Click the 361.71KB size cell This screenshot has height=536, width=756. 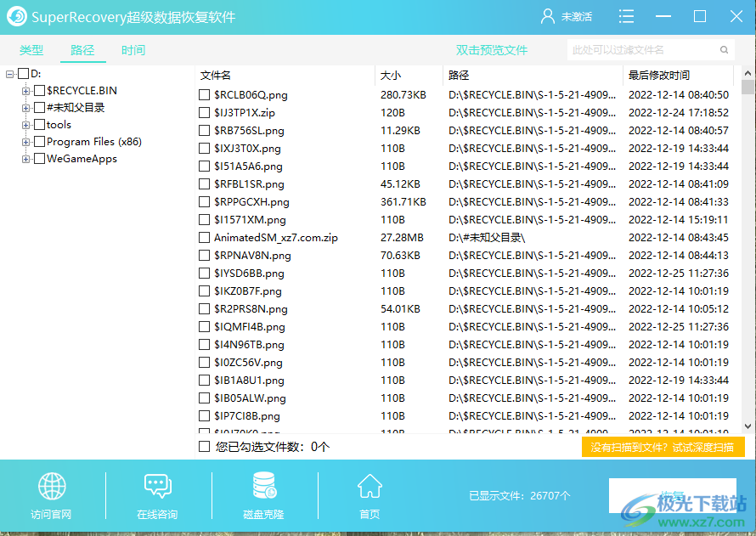[403, 202]
